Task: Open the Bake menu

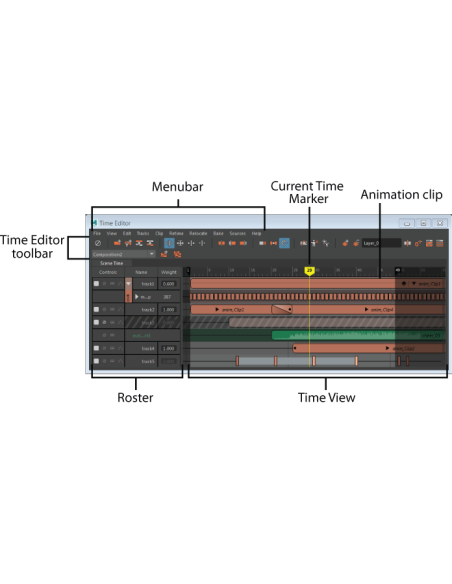Action: (x=218, y=233)
